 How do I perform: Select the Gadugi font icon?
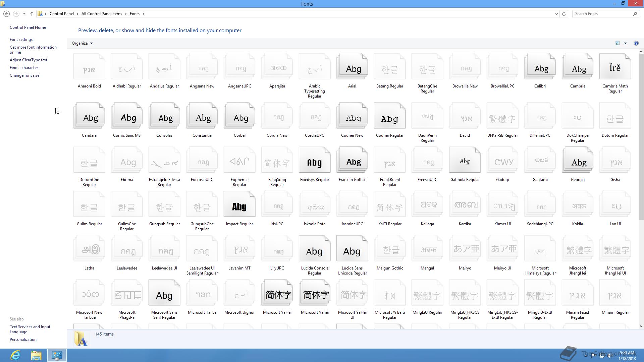point(502,160)
